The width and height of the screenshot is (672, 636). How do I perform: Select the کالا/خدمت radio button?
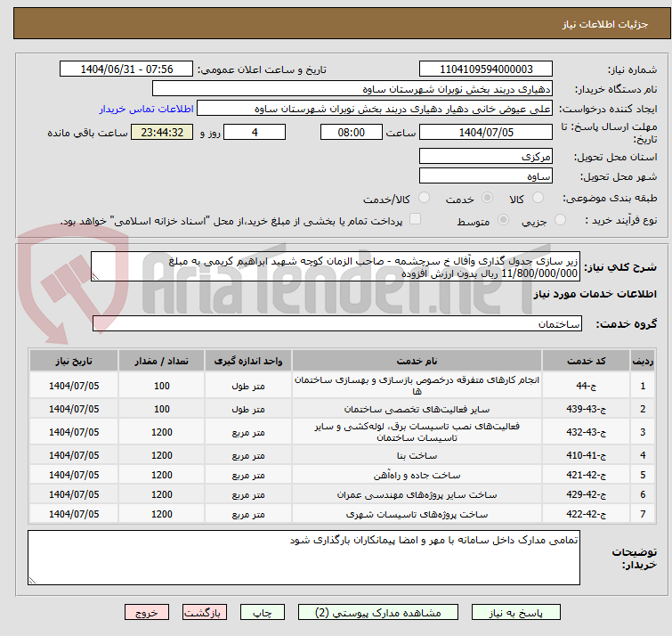[x=424, y=198]
